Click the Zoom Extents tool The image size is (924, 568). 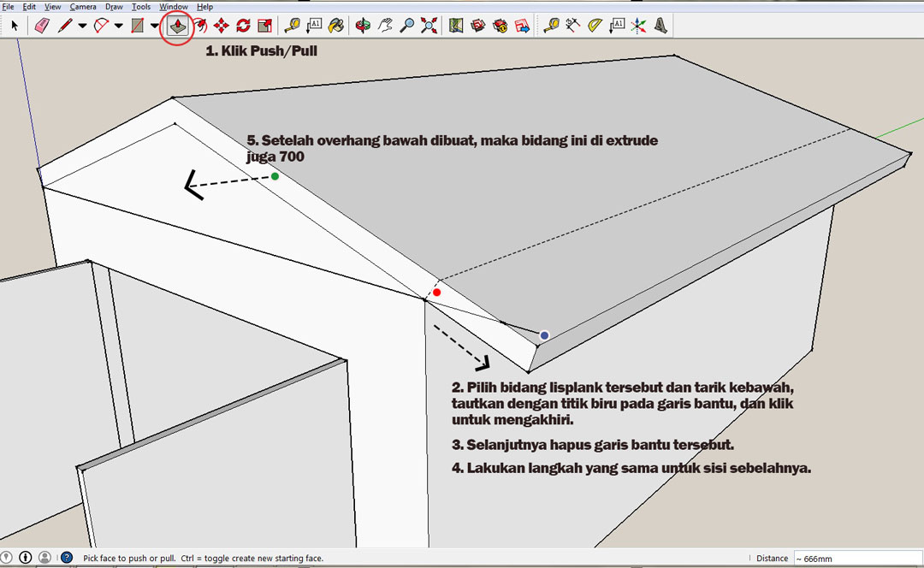point(429,26)
